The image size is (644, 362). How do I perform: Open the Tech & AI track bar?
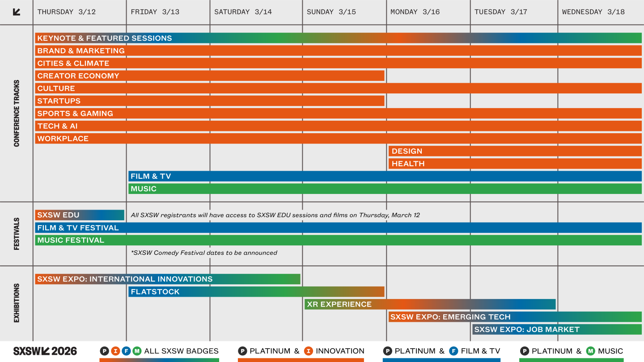tap(339, 126)
